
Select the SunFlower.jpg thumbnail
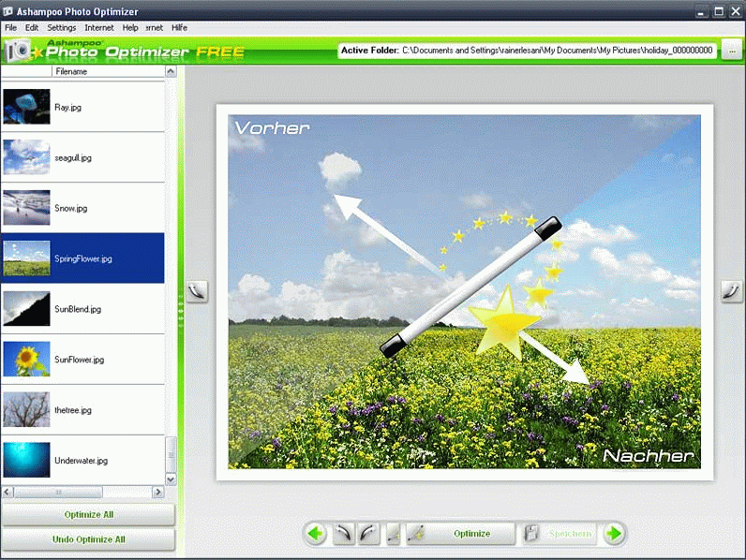26,359
